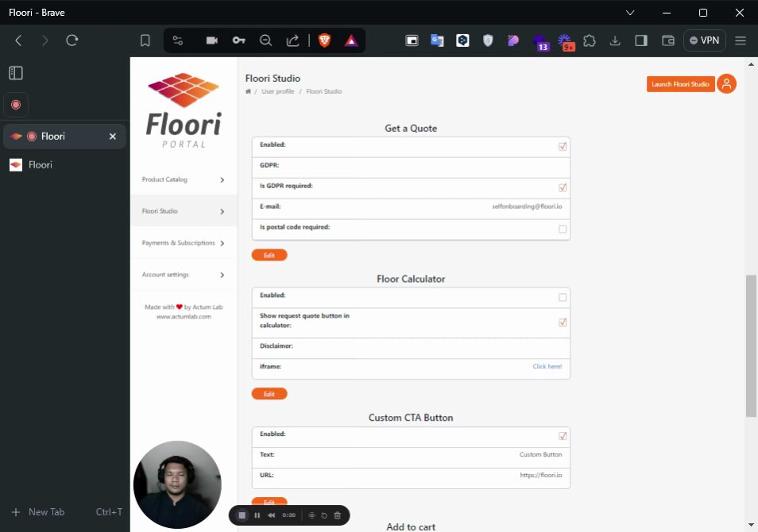The height and width of the screenshot is (532, 758).
Task: Open the extensions puzzle-piece menu
Action: 590,40
